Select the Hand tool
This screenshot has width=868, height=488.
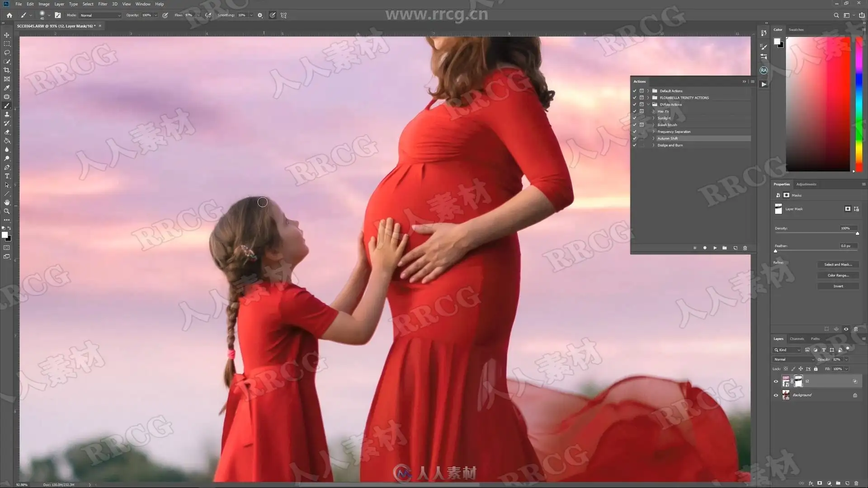point(7,202)
